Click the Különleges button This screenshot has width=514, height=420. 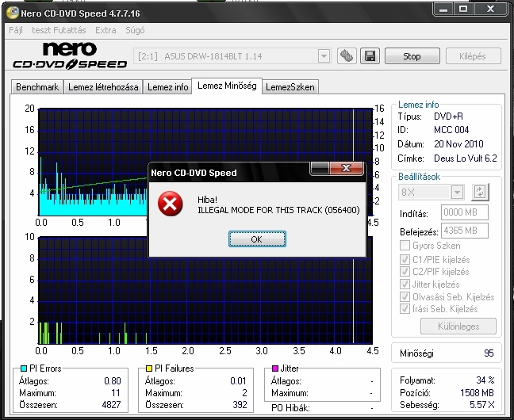point(458,326)
